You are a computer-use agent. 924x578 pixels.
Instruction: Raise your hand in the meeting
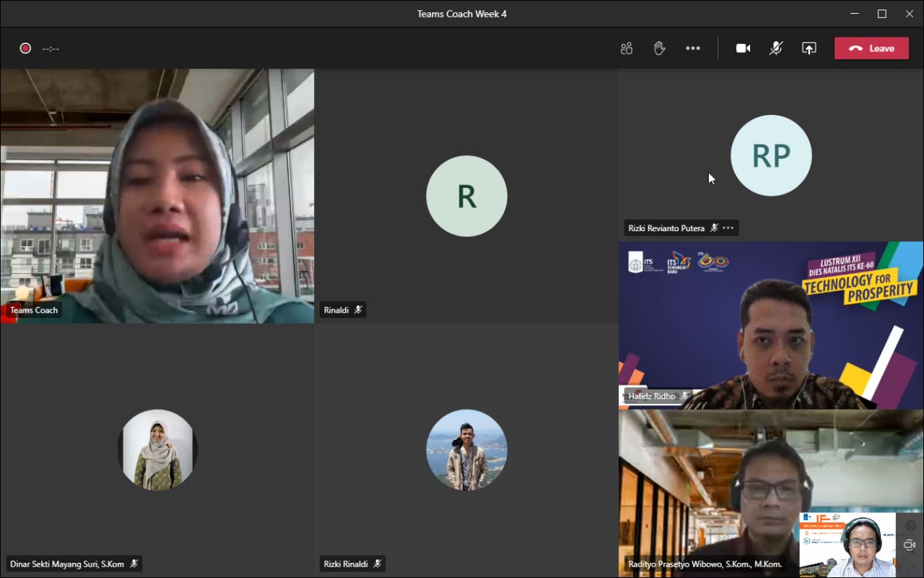coord(659,48)
